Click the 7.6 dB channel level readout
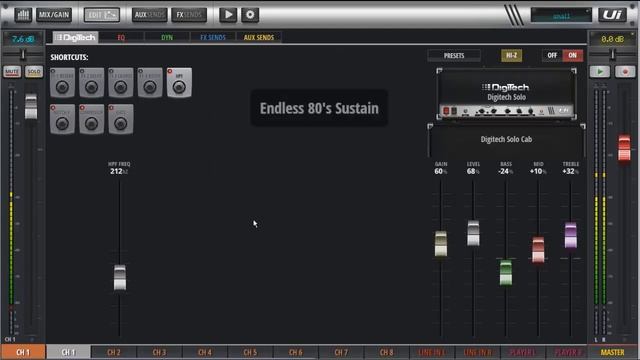640x360 pixels. 23,39
